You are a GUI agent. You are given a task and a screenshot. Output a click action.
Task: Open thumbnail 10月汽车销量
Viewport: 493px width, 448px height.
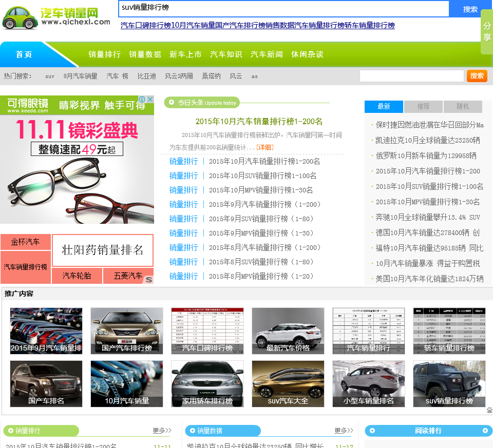[127, 383]
